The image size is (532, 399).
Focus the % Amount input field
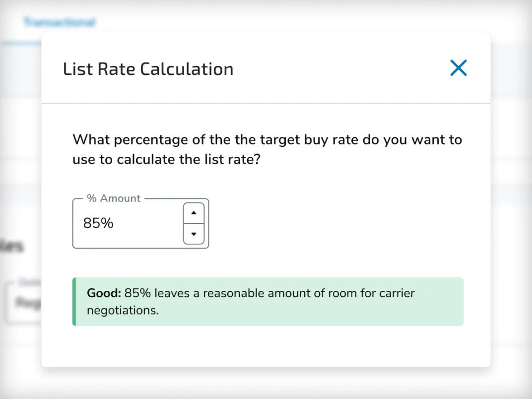[x=140, y=223]
